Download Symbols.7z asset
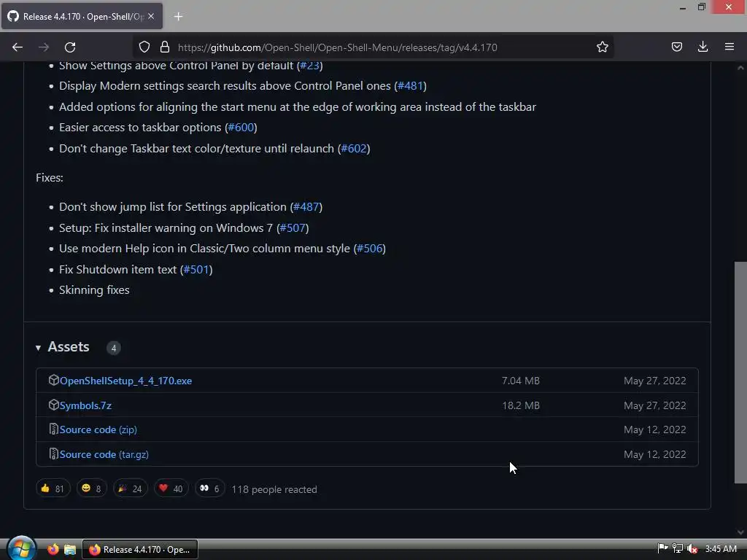This screenshot has width=747, height=560. 86,405
